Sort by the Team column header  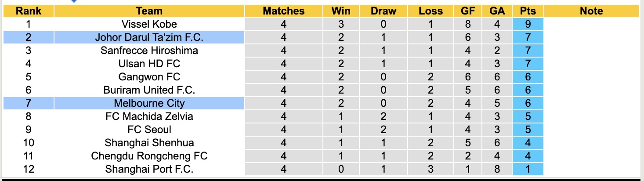(x=149, y=11)
